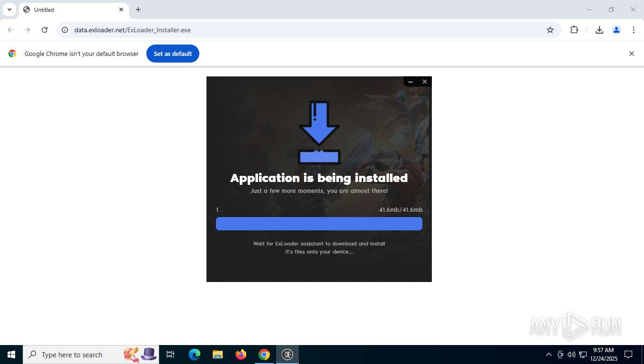The image size is (644, 364).
Task: Close the Untitled tab
Action: pos(121,9)
